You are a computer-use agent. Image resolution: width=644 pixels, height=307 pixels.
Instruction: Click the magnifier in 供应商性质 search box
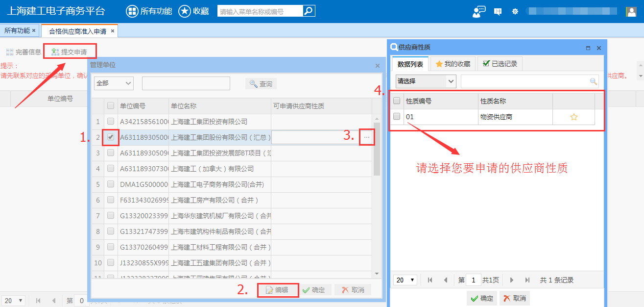coord(594,81)
